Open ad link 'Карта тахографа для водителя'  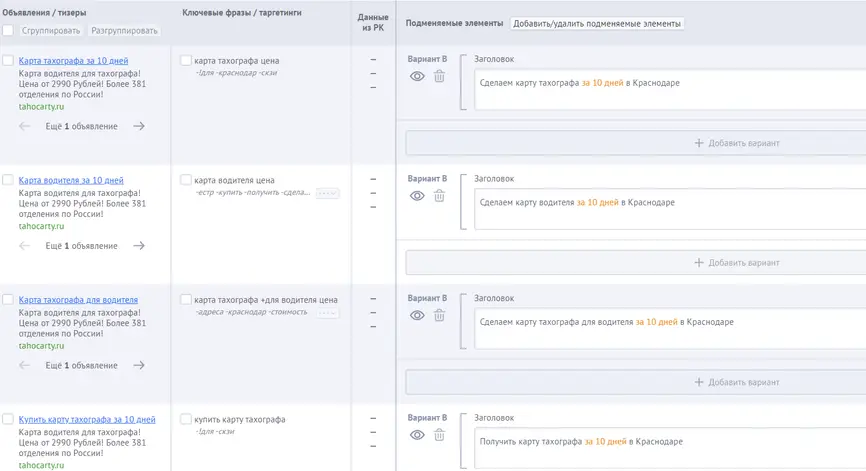tap(78, 300)
